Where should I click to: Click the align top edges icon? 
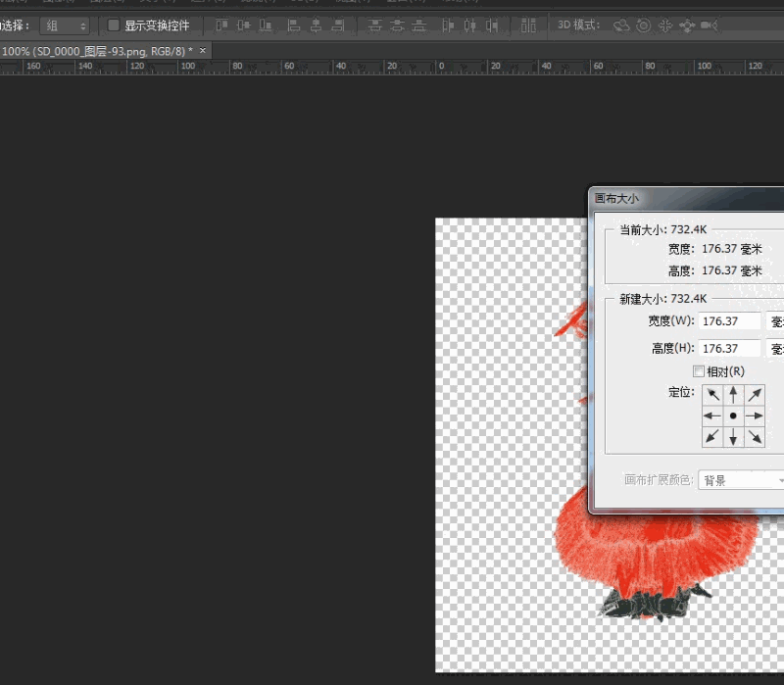[221, 25]
